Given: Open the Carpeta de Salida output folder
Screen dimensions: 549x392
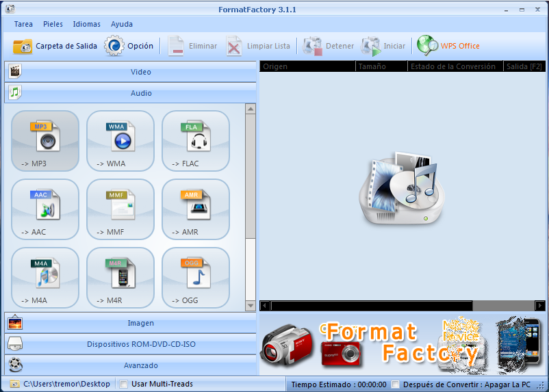Looking at the screenshot, I should coord(55,46).
